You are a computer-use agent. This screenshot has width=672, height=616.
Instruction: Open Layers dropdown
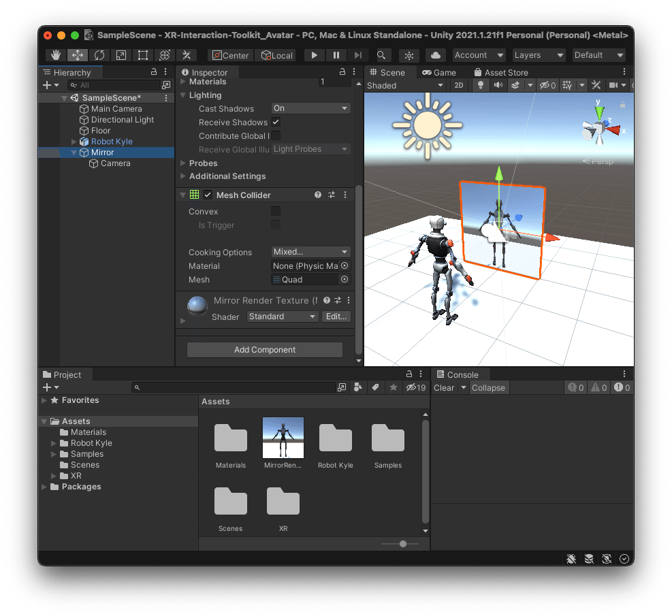[x=539, y=55]
